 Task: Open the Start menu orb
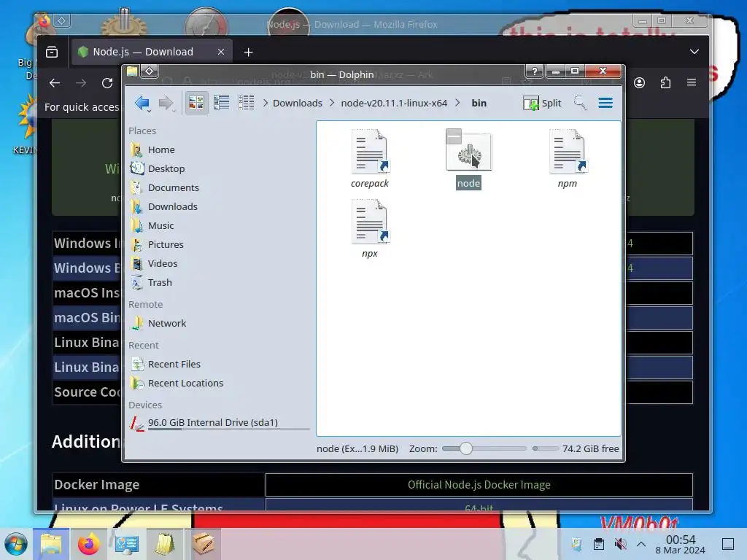coord(16,544)
